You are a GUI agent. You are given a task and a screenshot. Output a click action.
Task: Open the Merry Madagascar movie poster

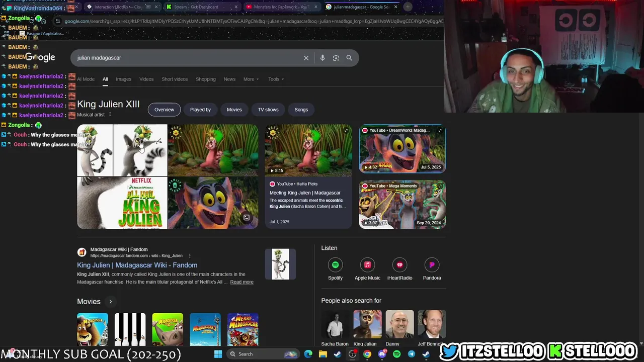[243, 329]
